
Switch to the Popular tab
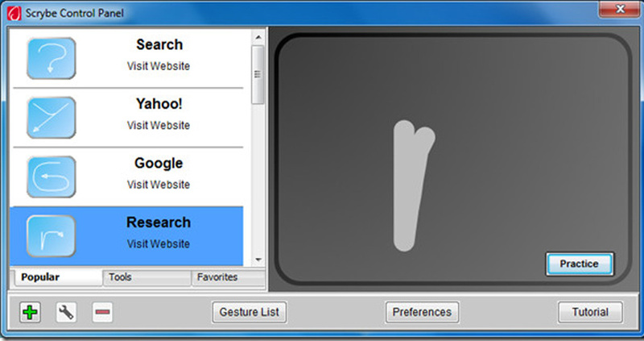click(56, 277)
